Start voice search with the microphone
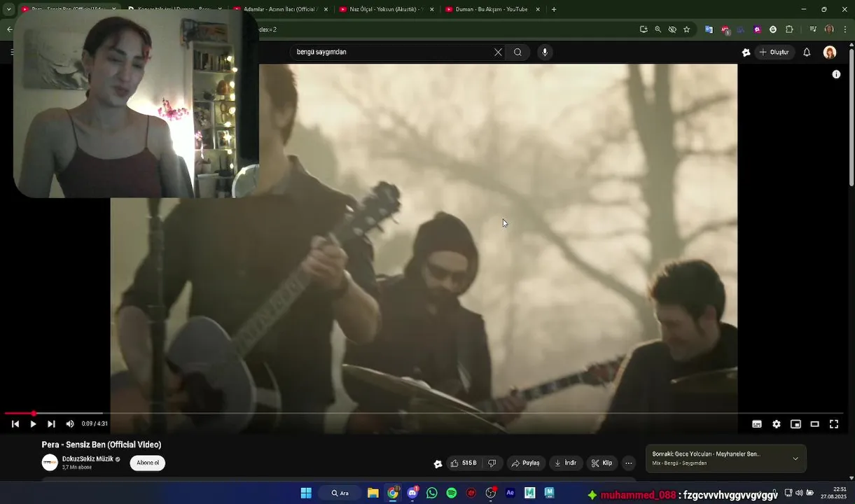855x504 pixels. point(545,52)
